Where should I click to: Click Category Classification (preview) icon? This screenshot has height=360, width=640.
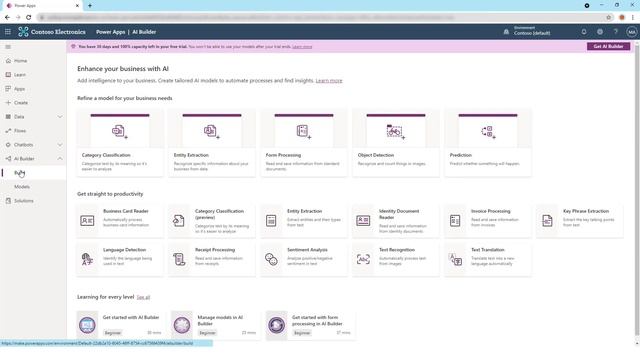[179, 221]
